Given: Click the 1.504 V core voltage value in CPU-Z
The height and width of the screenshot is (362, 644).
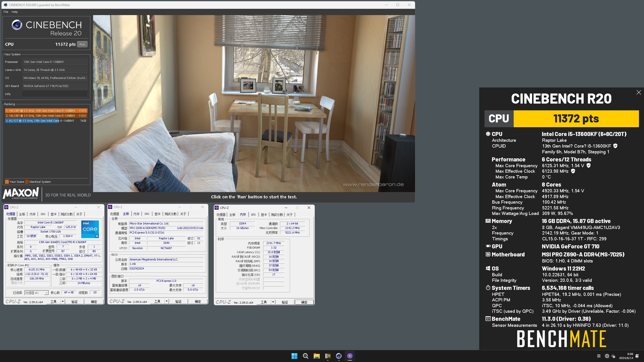Looking at the screenshot, I should pos(68,236).
